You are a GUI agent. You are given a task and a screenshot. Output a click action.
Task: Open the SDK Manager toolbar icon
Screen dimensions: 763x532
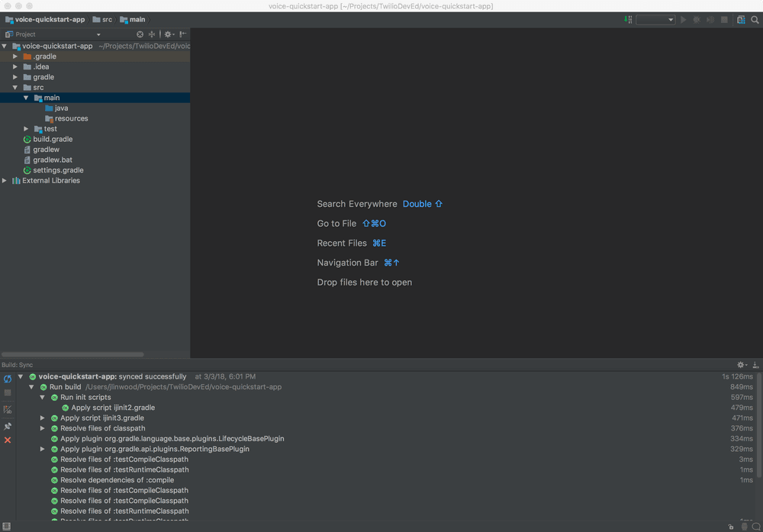pos(740,19)
